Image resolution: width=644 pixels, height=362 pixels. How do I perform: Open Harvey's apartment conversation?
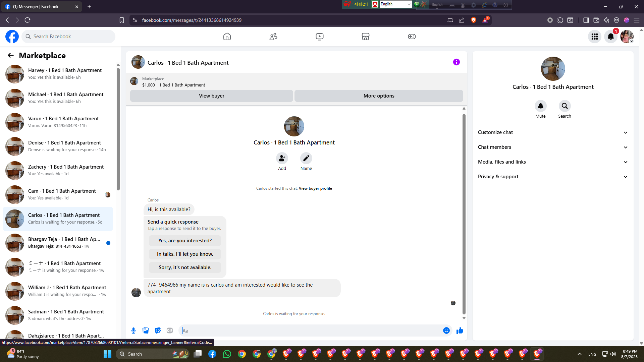tap(58, 74)
